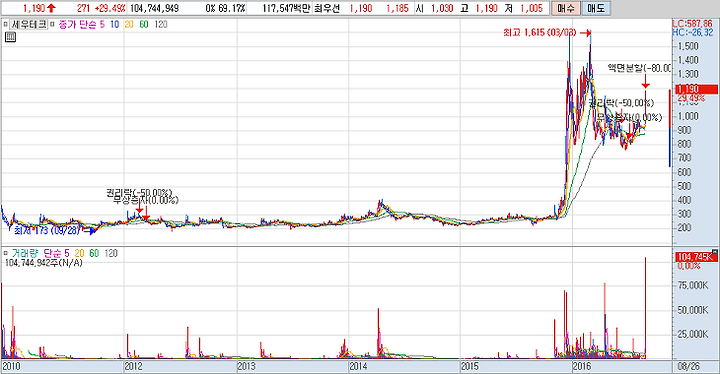Click the 104,744,949 volume value in header
Image resolution: width=720 pixels, height=374 pixels.
tap(154, 8)
